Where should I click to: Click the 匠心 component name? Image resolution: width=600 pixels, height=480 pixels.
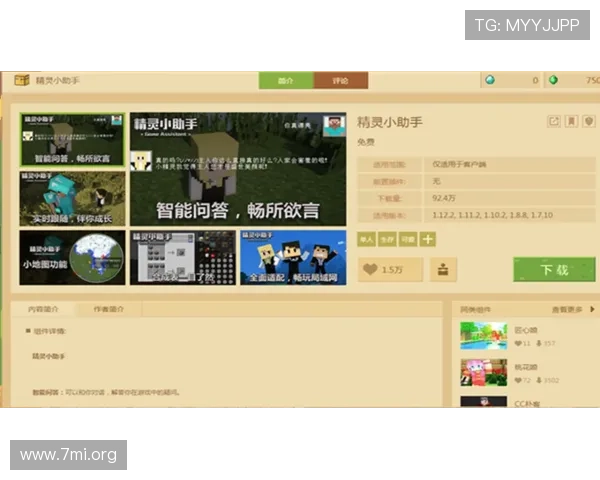coord(526,330)
